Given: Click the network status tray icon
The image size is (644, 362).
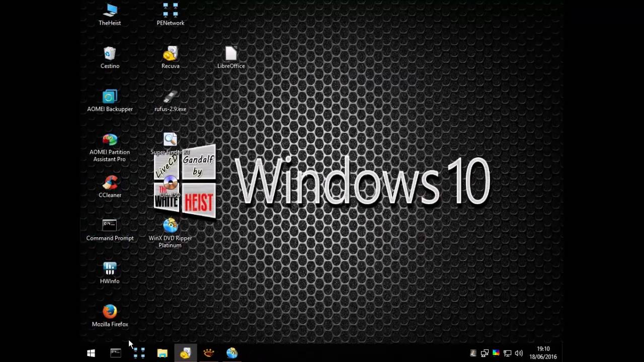Looking at the screenshot, I should (507, 353).
